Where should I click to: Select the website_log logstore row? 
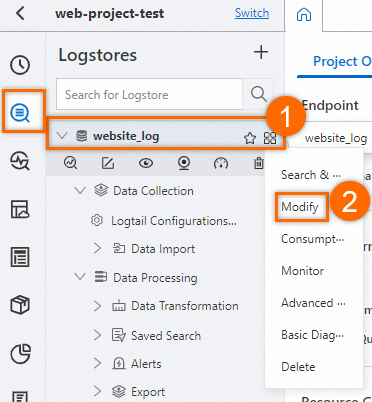(165, 133)
